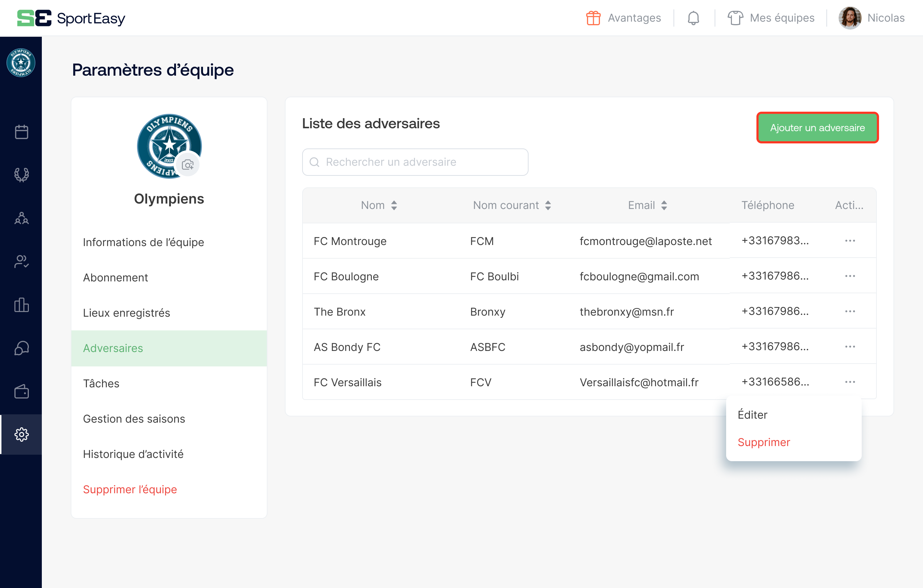The width and height of the screenshot is (923, 588).
Task: Open the actions menu for FC Montrouge
Action: [x=850, y=241]
